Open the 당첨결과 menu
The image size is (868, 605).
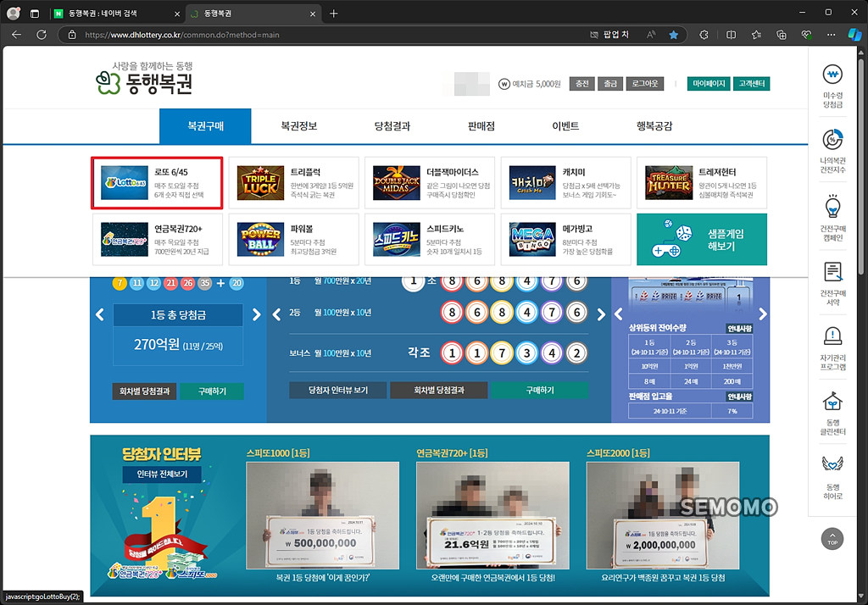tap(392, 126)
